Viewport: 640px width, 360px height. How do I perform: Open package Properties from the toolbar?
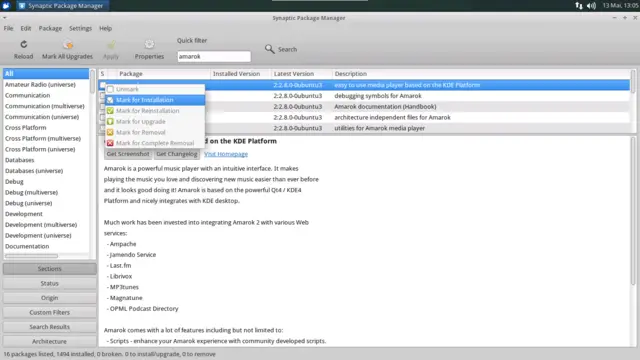pos(149,44)
